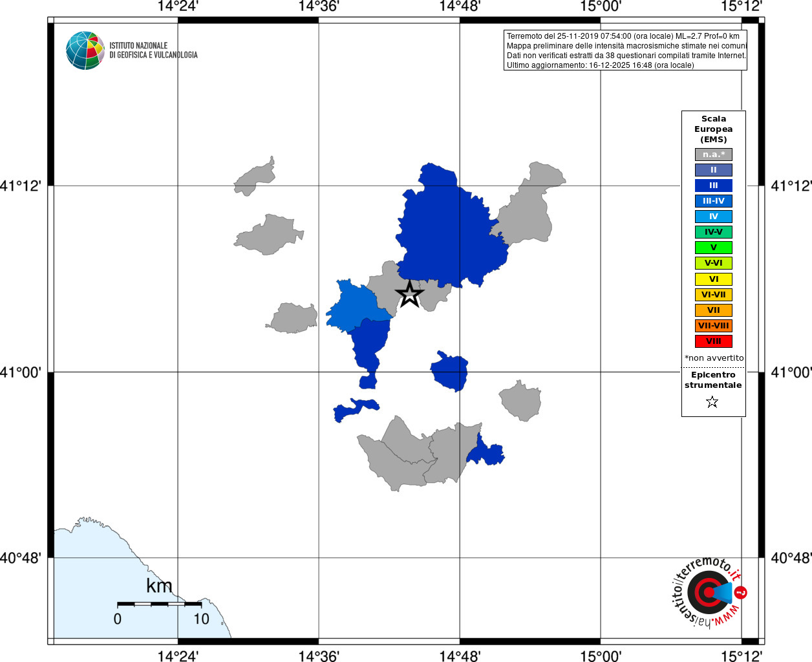This screenshot has height=662, width=812.
Task: Select the II intensity legend swatch
Action: (714, 170)
